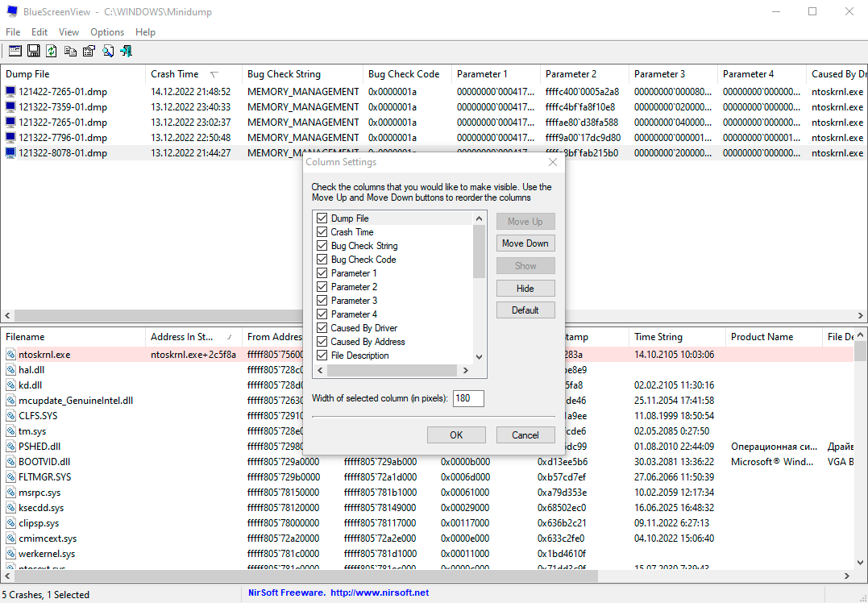The image size is (868, 603).
Task: Click the Copy Selected Items icon
Action: (70, 51)
